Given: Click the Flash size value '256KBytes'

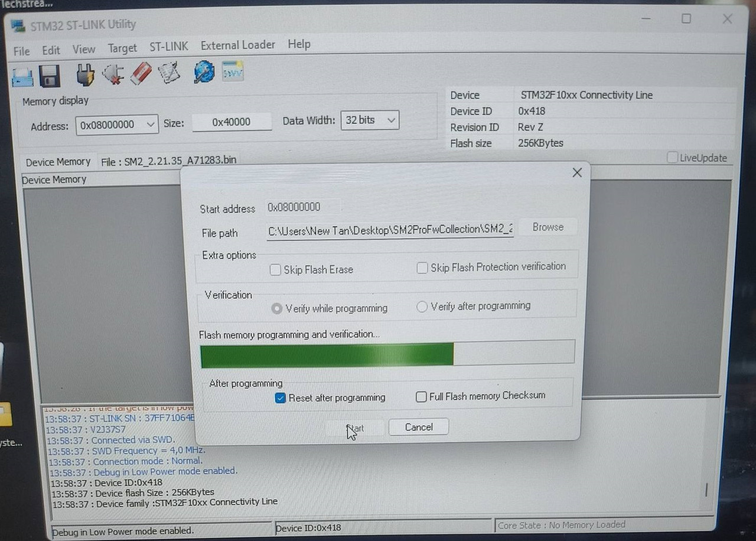Looking at the screenshot, I should (x=540, y=143).
